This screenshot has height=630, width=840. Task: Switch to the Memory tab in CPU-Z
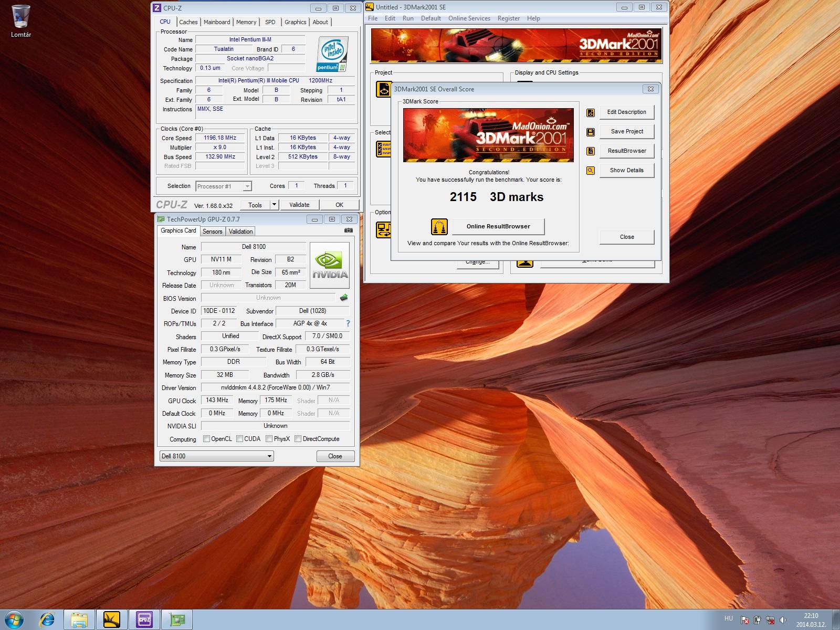tap(246, 22)
